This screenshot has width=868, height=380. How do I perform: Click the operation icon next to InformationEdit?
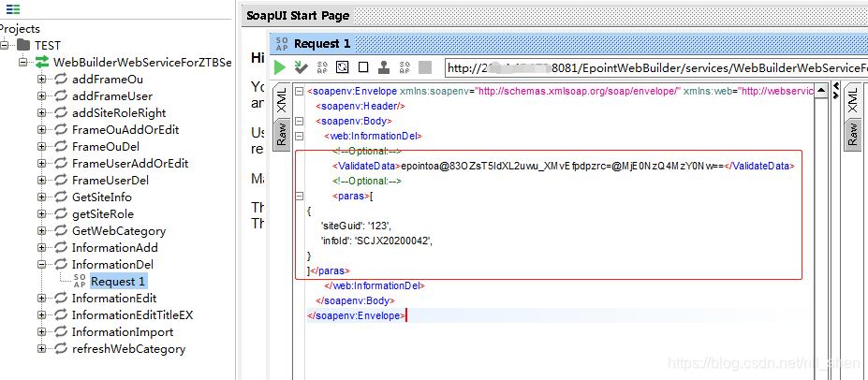click(x=60, y=299)
